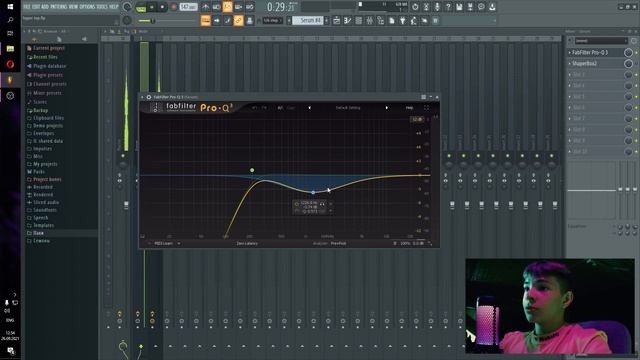Open the OPTIONS menu
Viewport: 640px width, 360px height.
tap(87, 7)
